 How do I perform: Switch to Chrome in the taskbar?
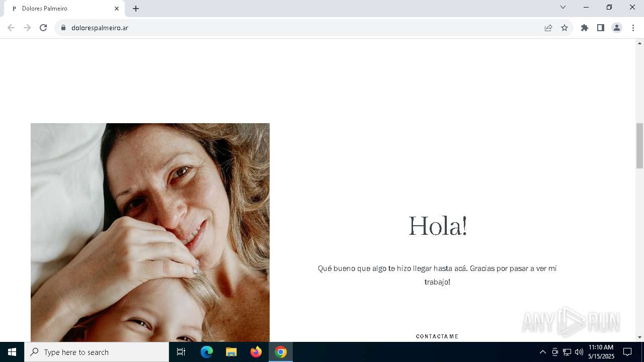[281, 352]
